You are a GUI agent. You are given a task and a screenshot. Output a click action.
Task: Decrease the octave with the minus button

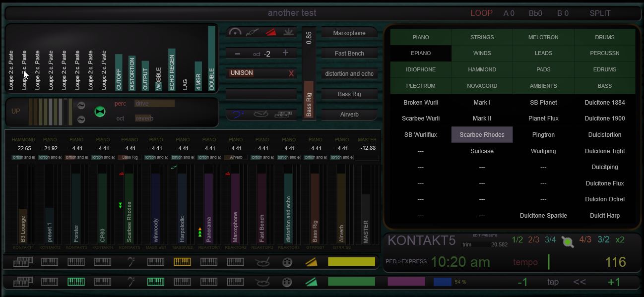point(237,54)
